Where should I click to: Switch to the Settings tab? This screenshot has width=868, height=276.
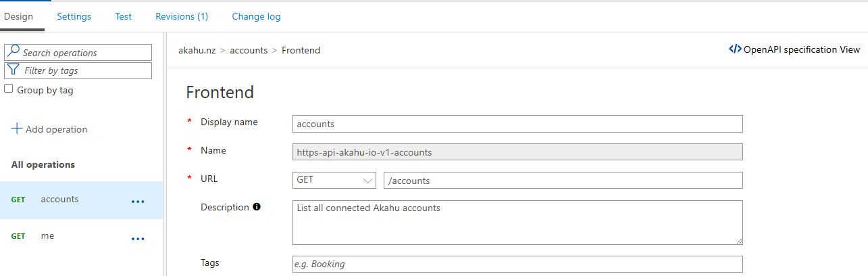pos(74,16)
